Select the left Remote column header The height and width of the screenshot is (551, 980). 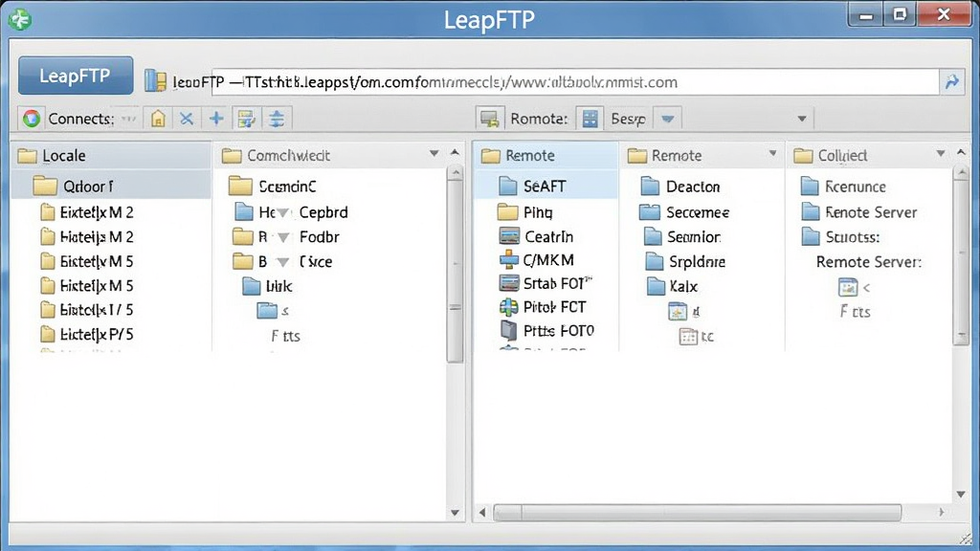pyautogui.click(x=546, y=156)
